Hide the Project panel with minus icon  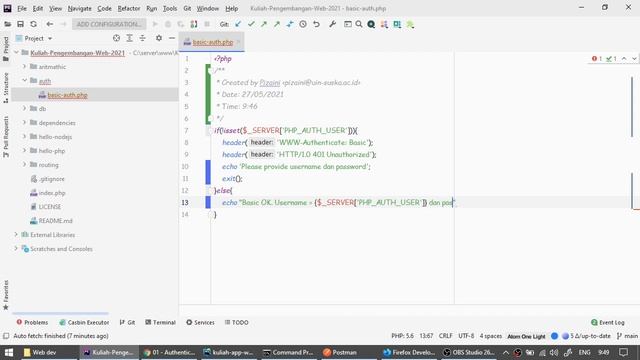point(172,38)
